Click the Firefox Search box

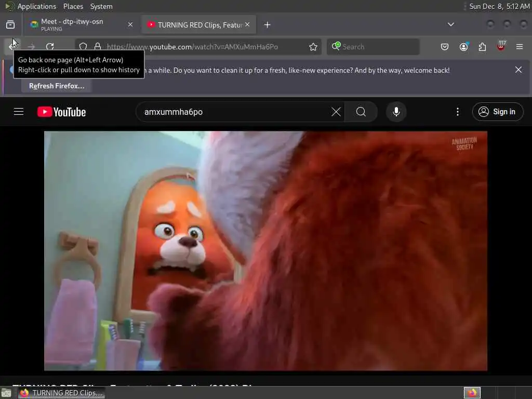(x=373, y=46)
